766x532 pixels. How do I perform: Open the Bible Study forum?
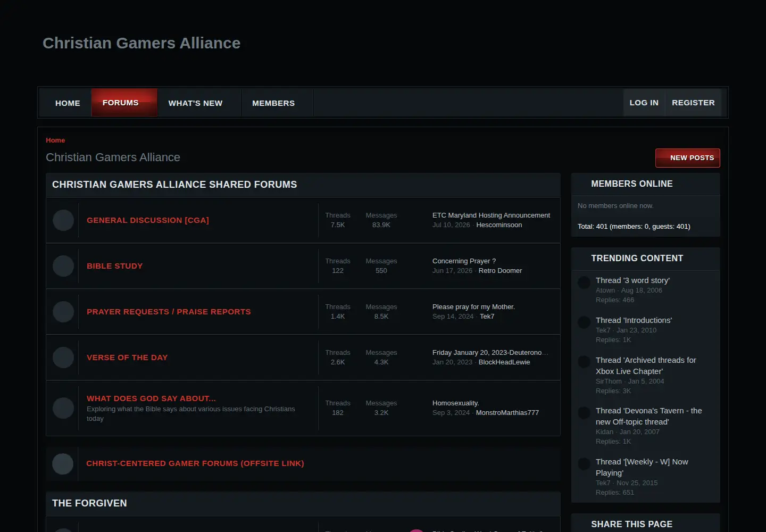pos(115,266)
